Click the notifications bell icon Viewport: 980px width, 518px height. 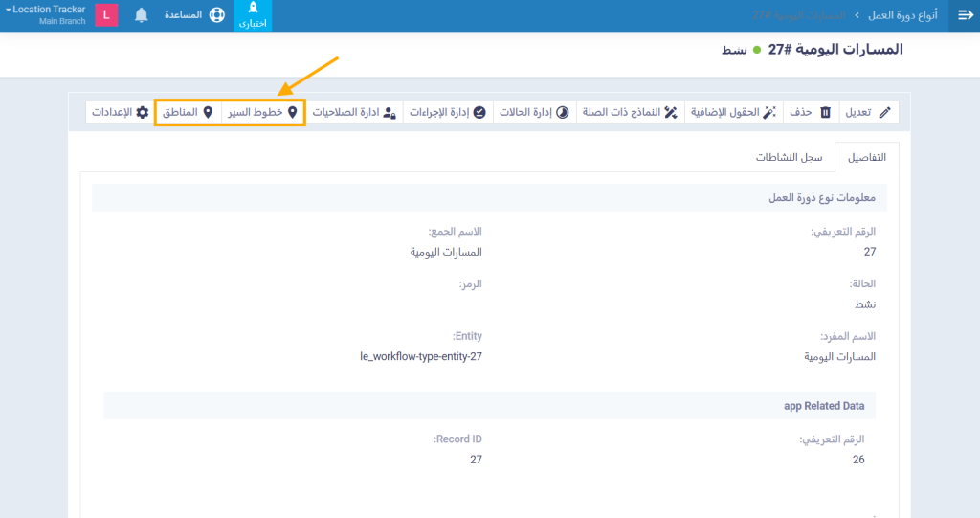click(x=142, y=15)
